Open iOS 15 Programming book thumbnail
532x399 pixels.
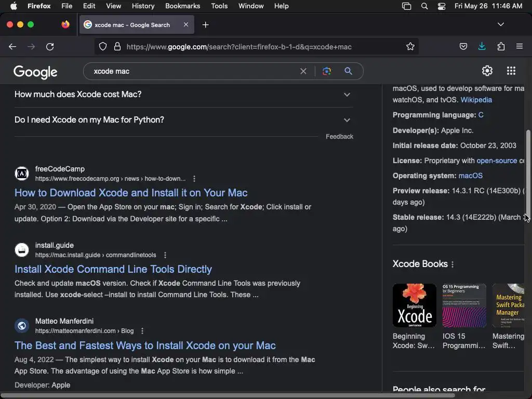[464, 305]
